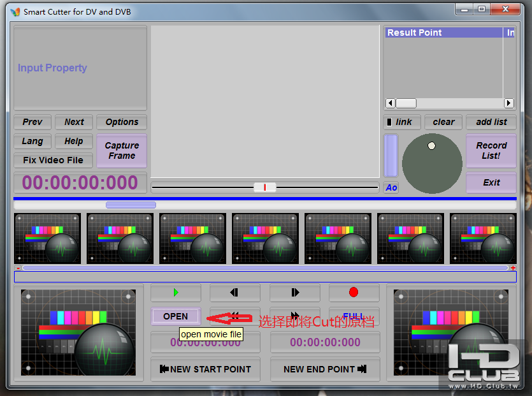532x396 pixels.
Task: Select the last timeline thumbnail
Action: click(483, 238)
